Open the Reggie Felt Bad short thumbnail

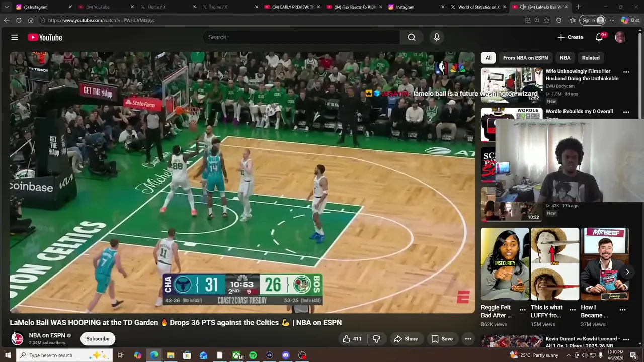tap(505, 264)
